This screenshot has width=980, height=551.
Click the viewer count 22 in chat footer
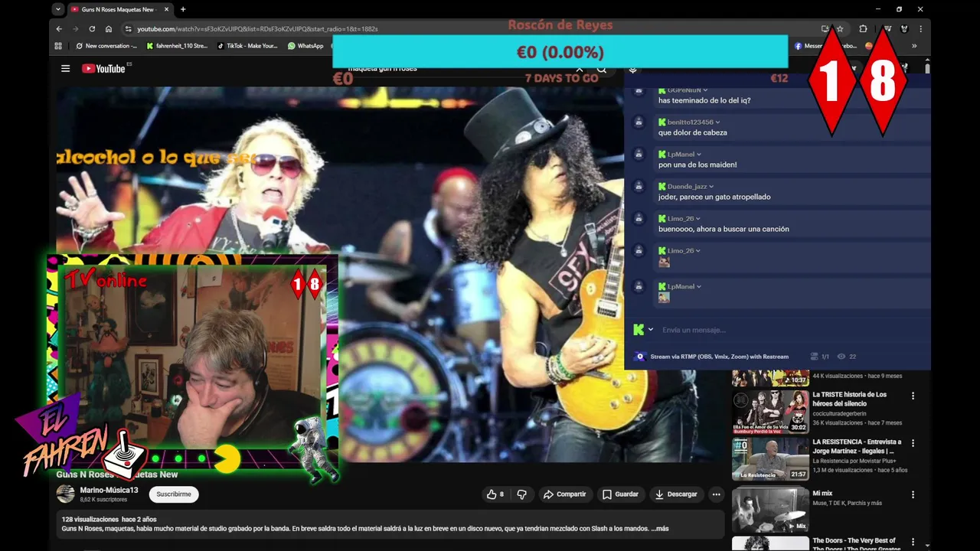click(x=847, y=357)
